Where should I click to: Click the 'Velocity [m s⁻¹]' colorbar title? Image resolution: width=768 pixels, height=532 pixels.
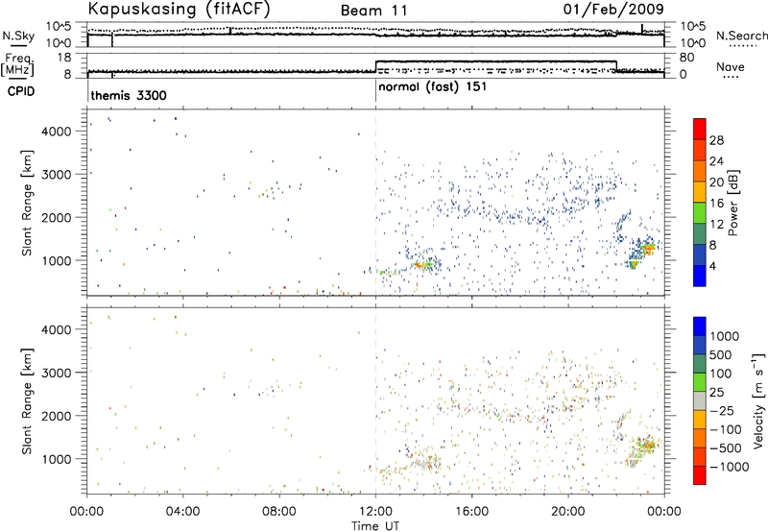click(x=758, y=401)
